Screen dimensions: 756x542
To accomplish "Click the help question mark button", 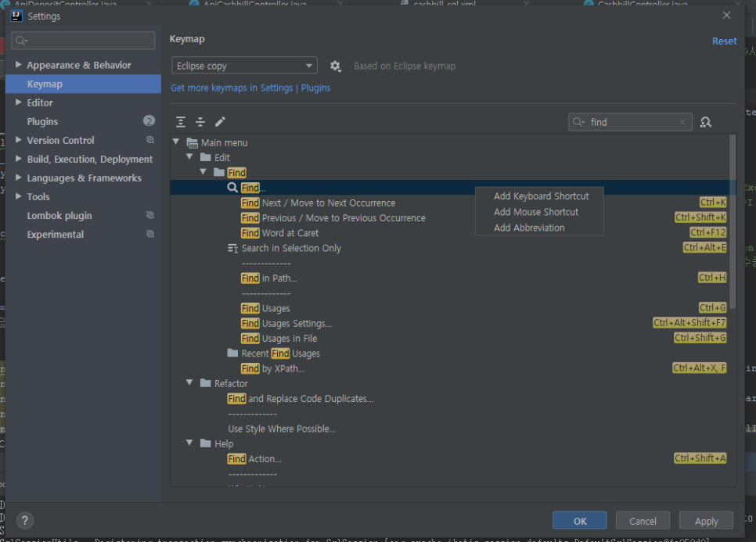I will pyautogui.click(x=25, y=520).
